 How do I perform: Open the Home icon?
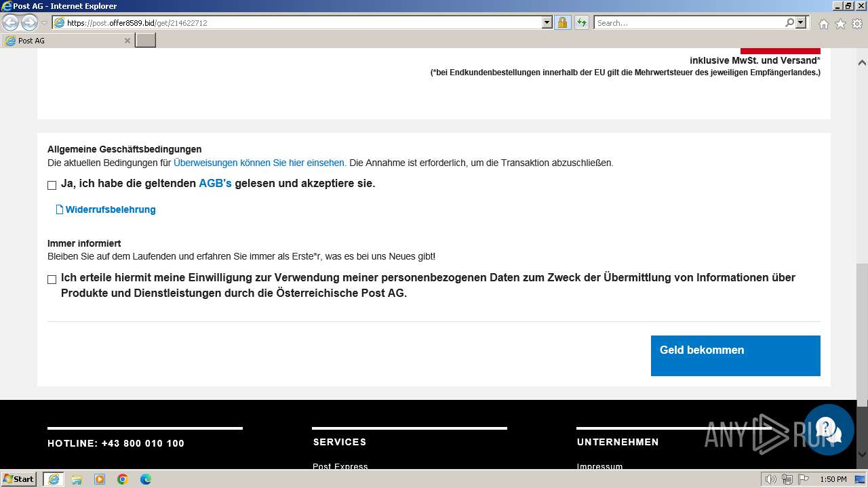click(823, 24)
